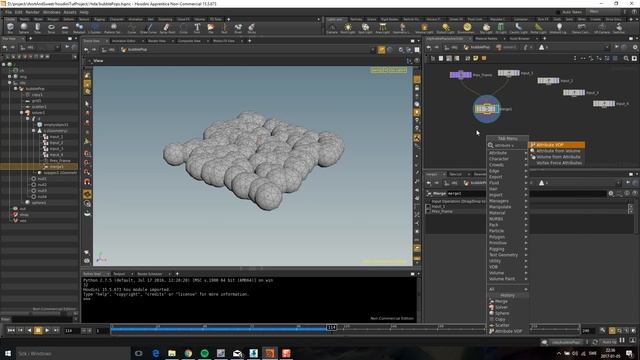
Task: Expand the Character submenu in Tab Menu
Action: (507, 159)
